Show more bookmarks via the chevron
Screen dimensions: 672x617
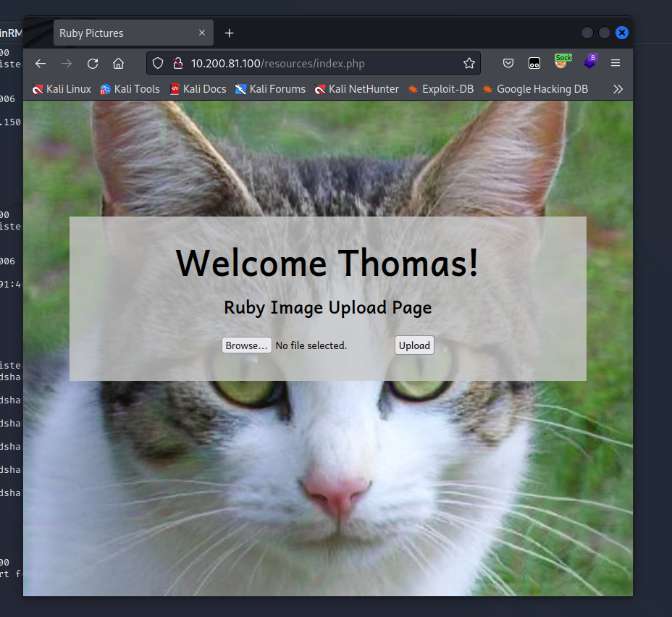coord(618,89)
